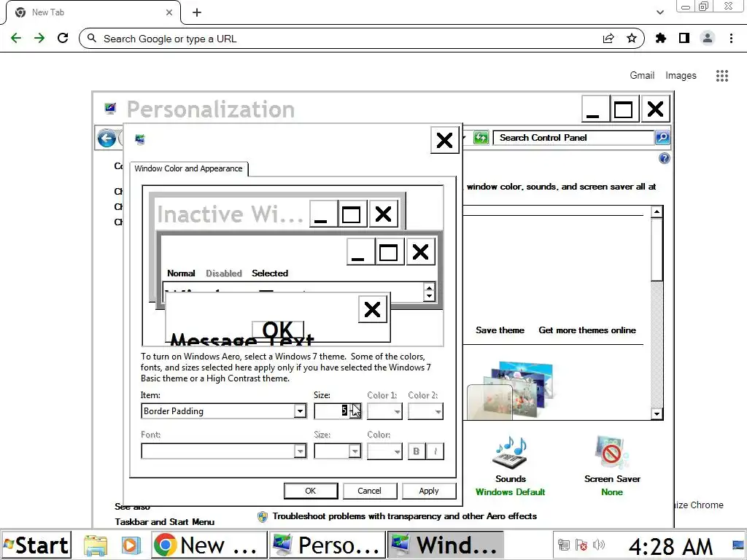The image size is (747, 560).
Task: Open Control Panel help question icon
Action: pos(664,158)
